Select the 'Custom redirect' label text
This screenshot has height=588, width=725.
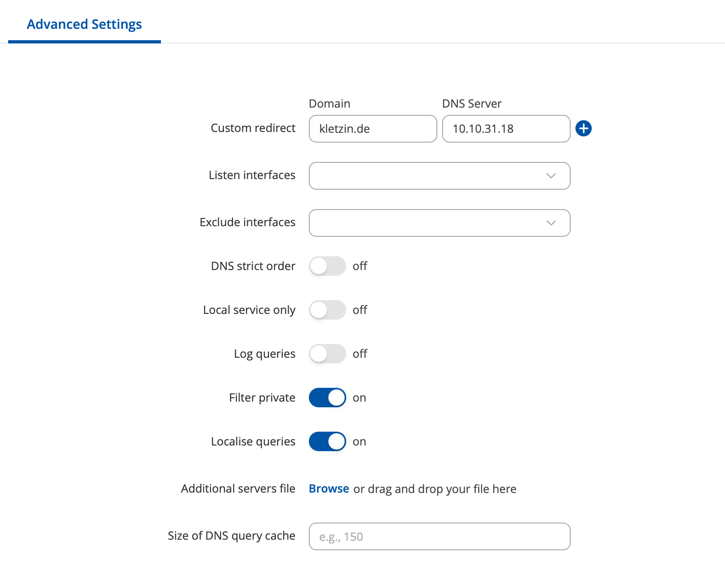(x=253, y=128)
